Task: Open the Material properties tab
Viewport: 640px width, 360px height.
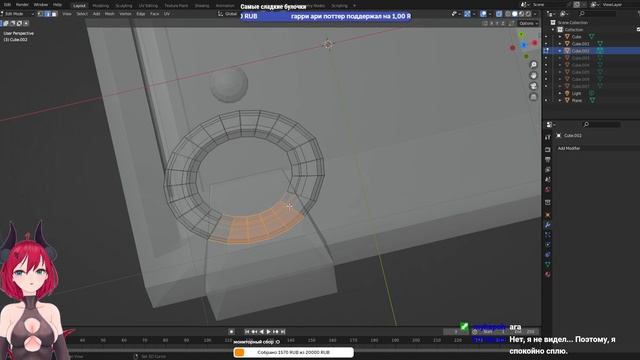Action: coord(548,274)
